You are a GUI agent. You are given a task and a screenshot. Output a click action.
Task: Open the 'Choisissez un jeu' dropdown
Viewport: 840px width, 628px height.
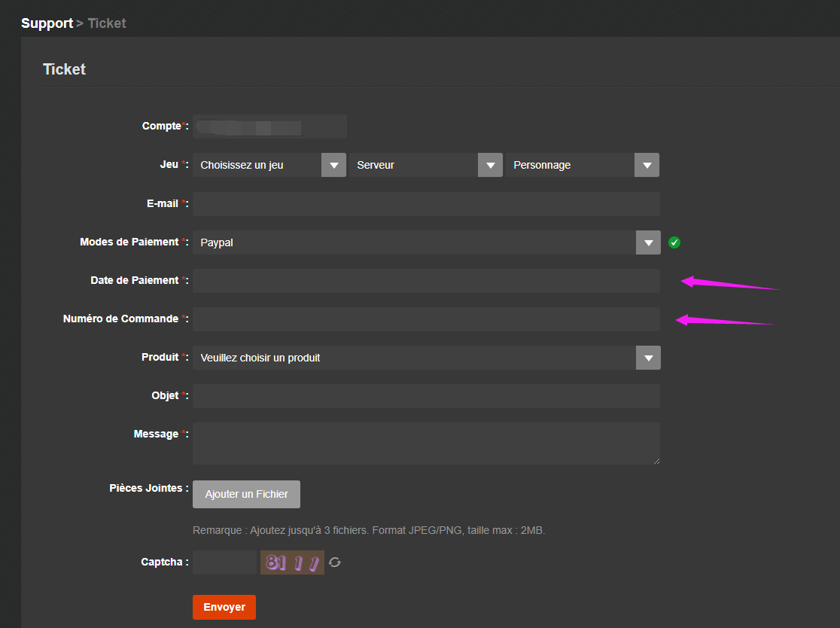coord(269,165)
